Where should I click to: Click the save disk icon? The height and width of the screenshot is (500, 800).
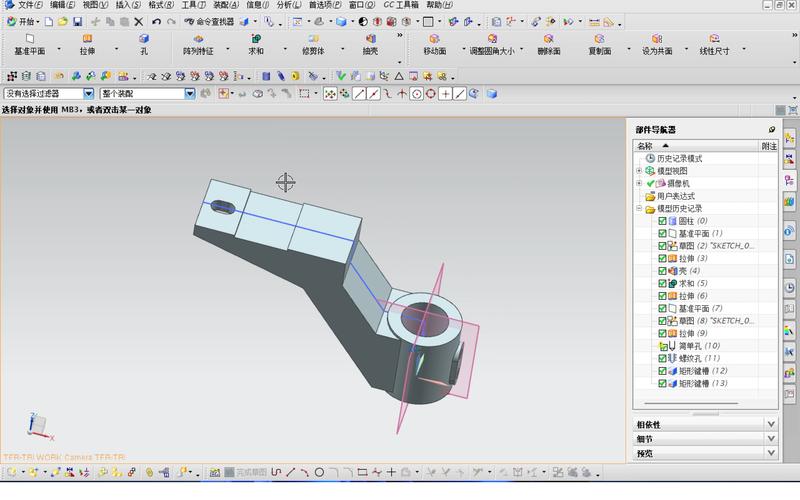tap(78, 22)
